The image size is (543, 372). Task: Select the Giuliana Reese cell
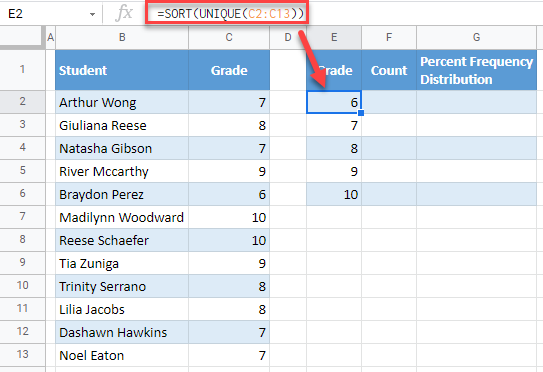point(122,125)
